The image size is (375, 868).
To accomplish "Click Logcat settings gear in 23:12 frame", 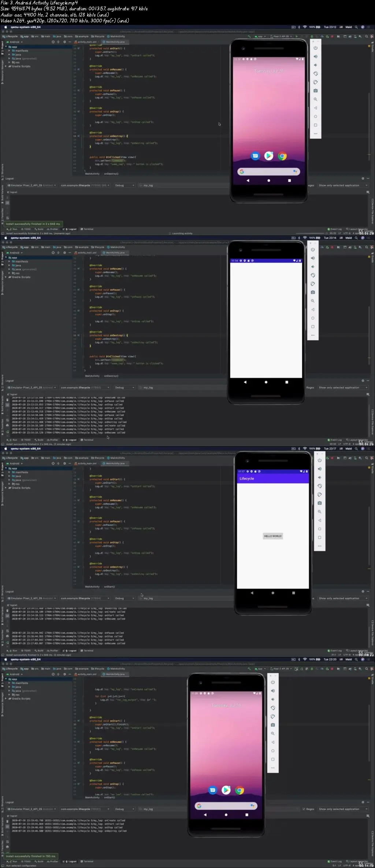I will point(363,179).
